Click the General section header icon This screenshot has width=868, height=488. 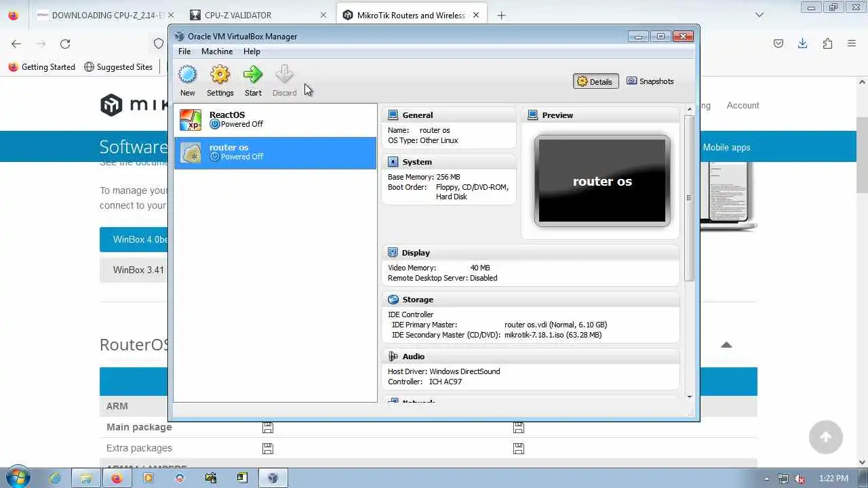[x=393, y=115]
